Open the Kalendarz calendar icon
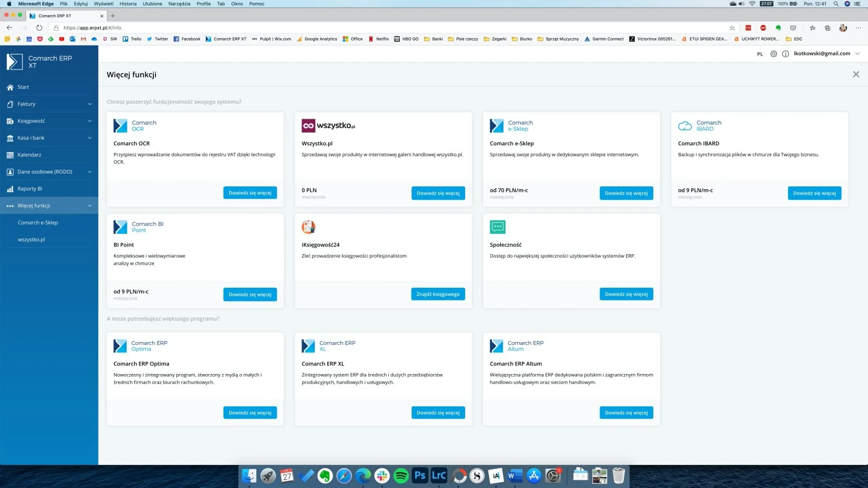This screenshot has width=868, height=488. [10, 155]
